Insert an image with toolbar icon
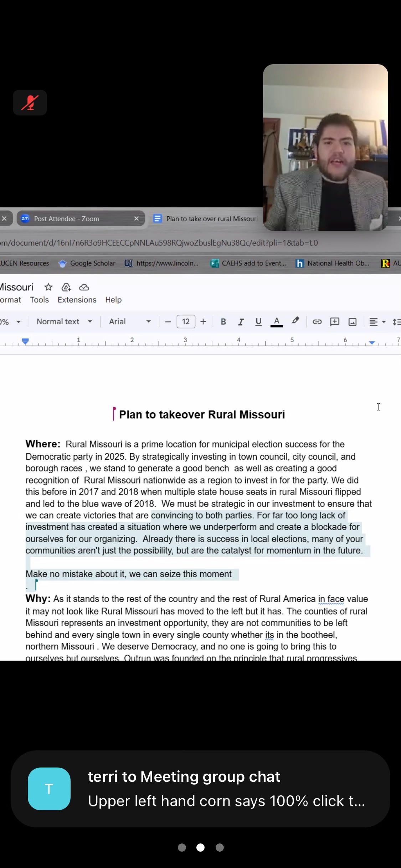The image size is (401, 868). (x=353, y=322)
